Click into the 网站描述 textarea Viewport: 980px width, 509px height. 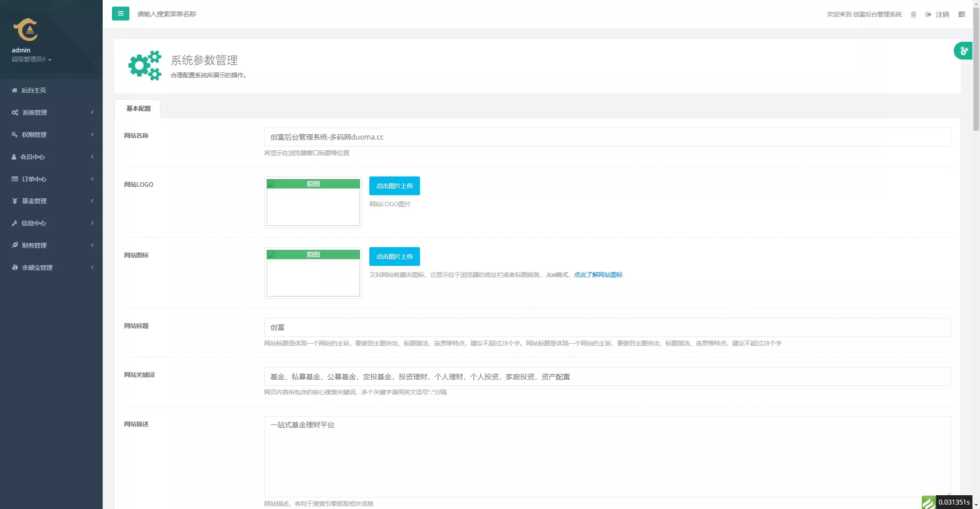pos(607,457)
